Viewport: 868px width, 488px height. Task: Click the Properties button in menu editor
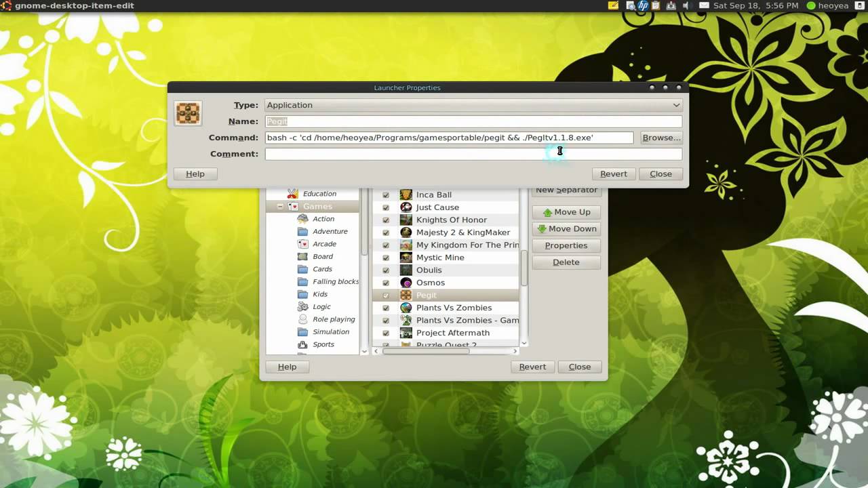(x=566, y=245)
